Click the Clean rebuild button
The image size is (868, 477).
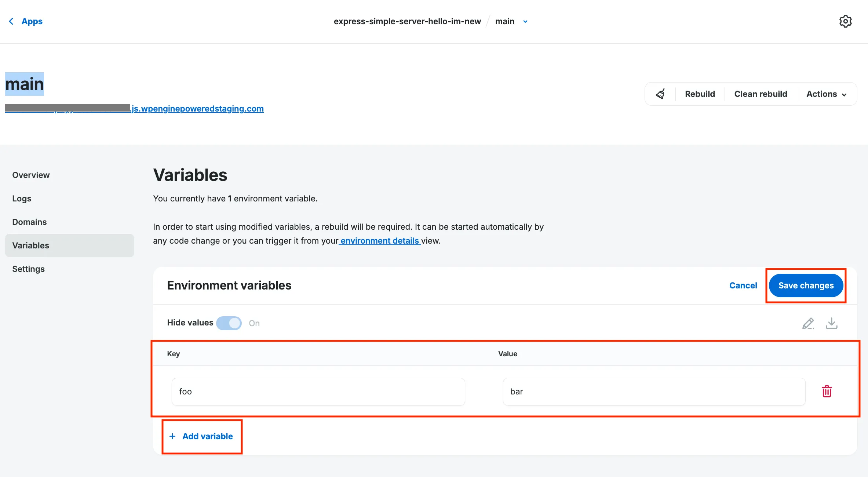coord(761,94)
